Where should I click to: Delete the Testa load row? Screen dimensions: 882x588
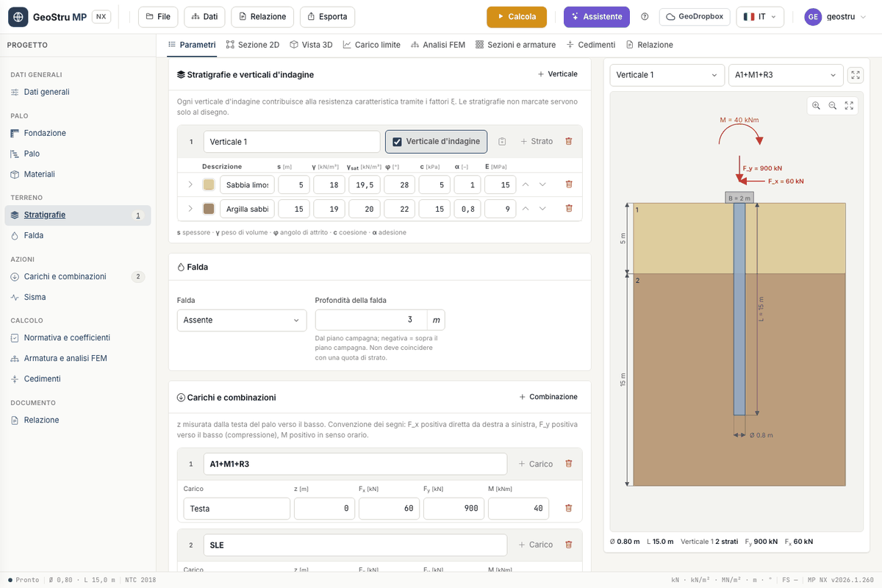tap(568, 508)
